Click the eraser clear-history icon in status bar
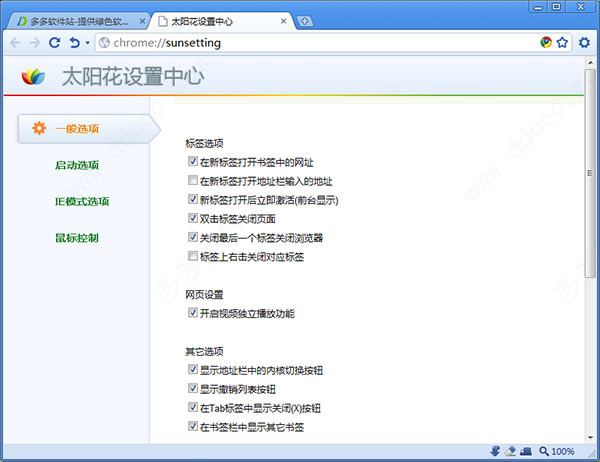 (510, 451)
